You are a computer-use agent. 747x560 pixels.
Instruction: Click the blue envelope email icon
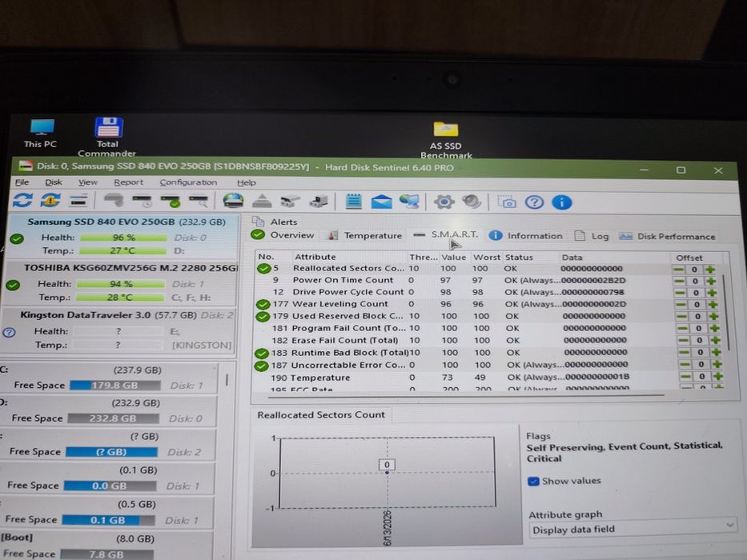[x=381, y=202]
